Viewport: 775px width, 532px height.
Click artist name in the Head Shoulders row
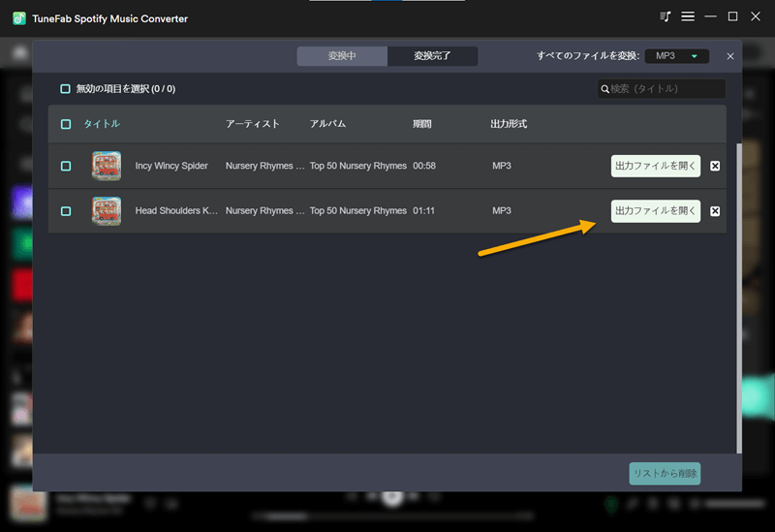pyautogui.click(x=264, y=210)
